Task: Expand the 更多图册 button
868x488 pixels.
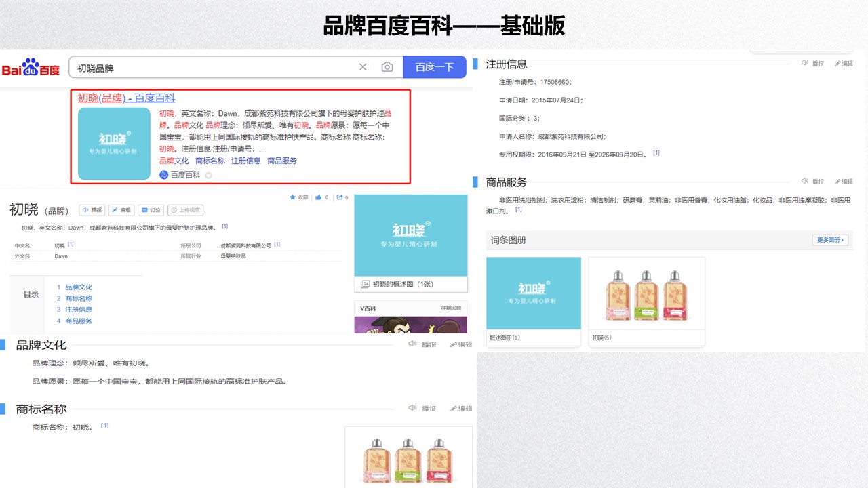Action: [830, 240]
